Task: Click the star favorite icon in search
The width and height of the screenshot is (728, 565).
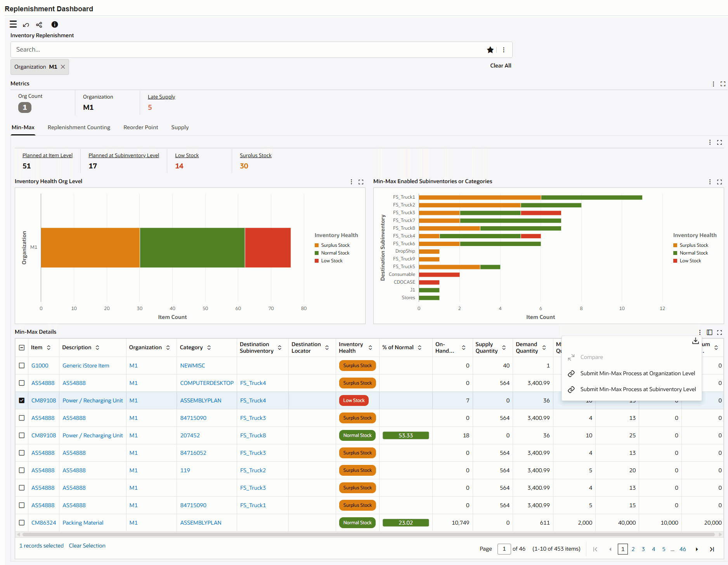Action: 490,50
